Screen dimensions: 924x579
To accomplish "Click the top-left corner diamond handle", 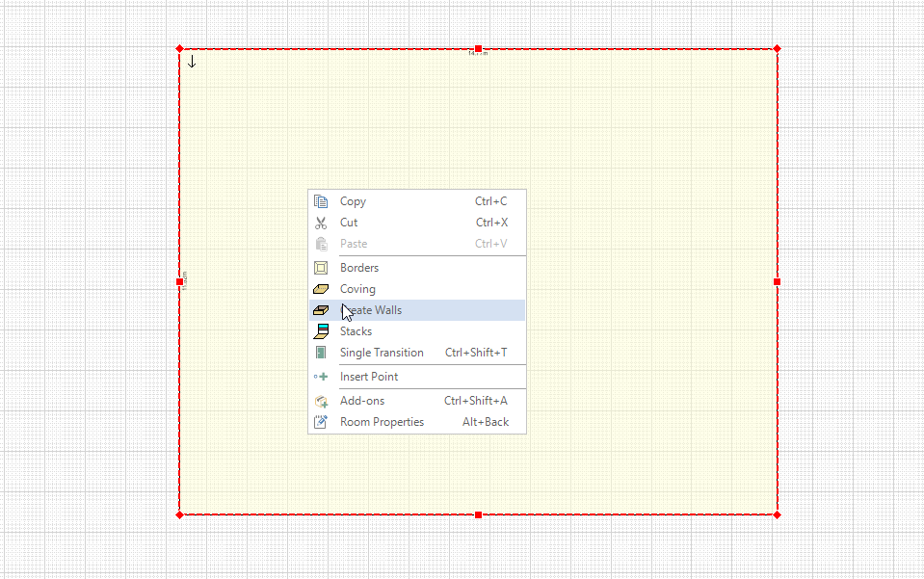I will [x=180, y=49].
